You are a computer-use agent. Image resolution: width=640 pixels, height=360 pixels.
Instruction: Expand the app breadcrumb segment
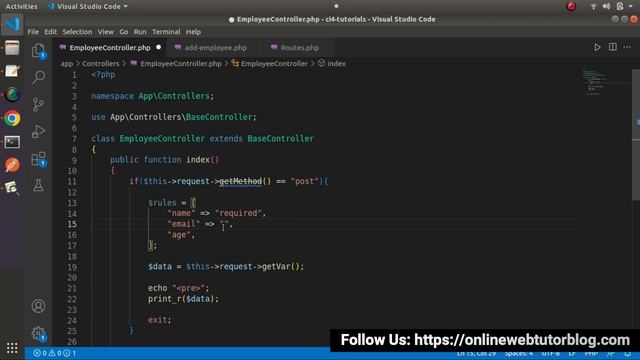coord(67,64)
